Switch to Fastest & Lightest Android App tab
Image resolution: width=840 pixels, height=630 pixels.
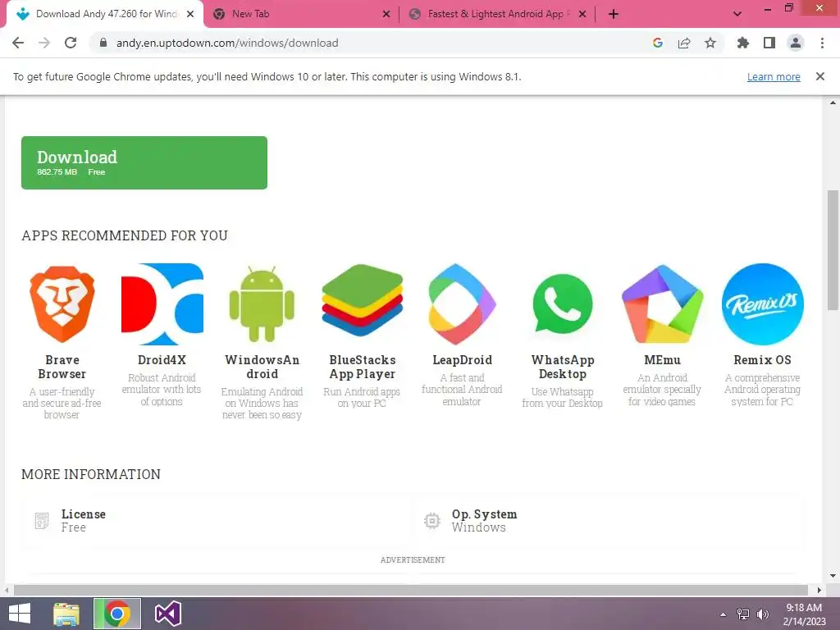pos(495,14)
